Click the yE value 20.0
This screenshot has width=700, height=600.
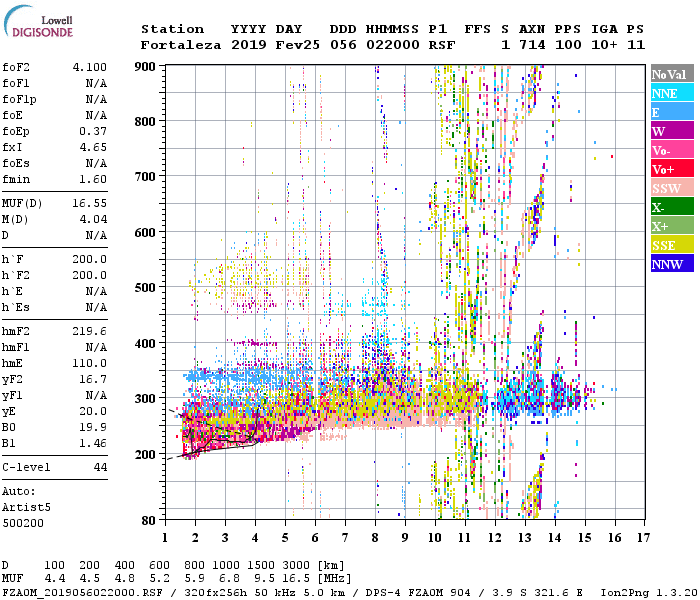click(x=93, y=411)
